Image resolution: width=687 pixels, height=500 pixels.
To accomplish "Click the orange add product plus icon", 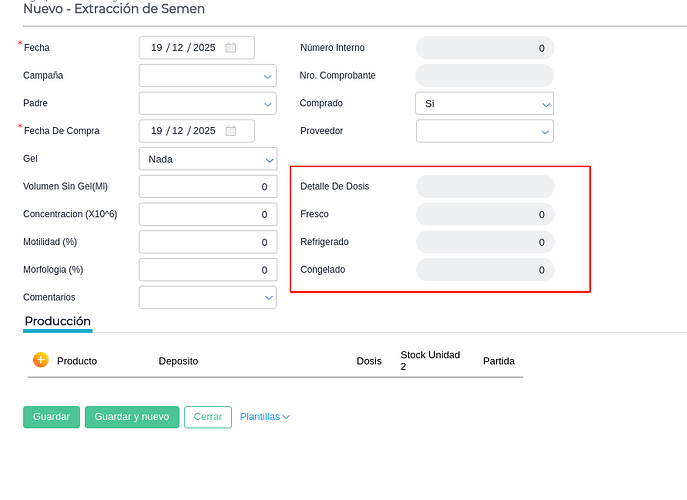I will [40, 360].
